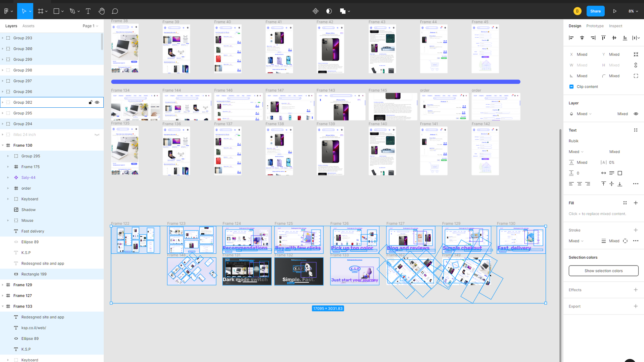Toggle Independent corners option
This screenshot has width=644, height=362.
[x=636, y=76]
